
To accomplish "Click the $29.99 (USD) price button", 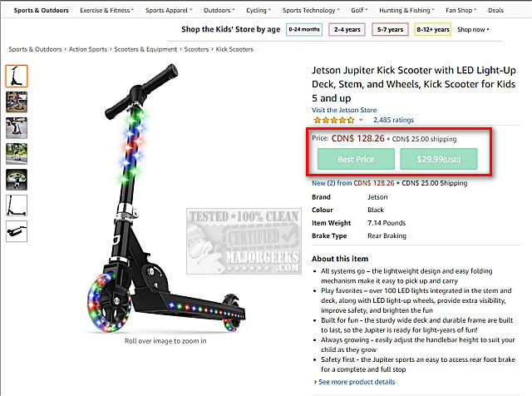I will coord(438,159).
